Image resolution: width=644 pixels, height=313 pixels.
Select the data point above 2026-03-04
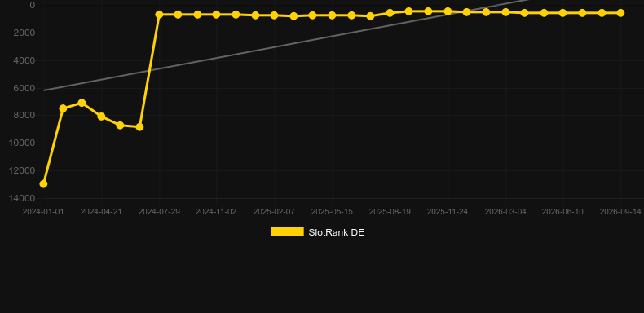point(505,12)
